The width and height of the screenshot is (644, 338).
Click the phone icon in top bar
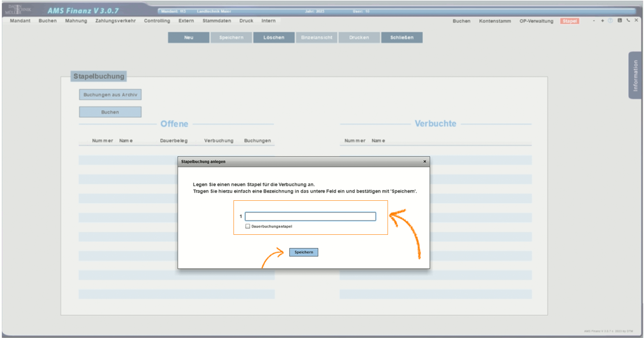[628, 20]
